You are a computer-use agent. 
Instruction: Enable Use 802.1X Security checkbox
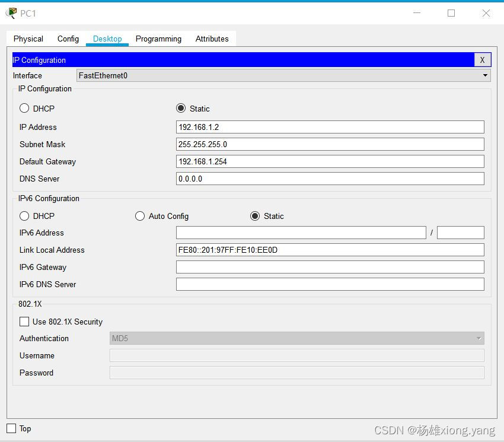tap(24, 322)
